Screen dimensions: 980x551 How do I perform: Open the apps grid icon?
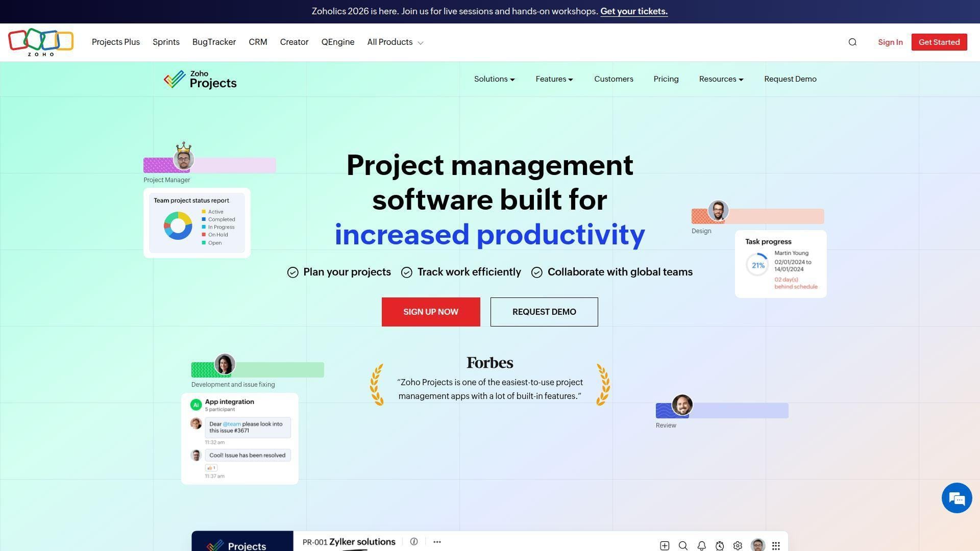pos(776,546)
